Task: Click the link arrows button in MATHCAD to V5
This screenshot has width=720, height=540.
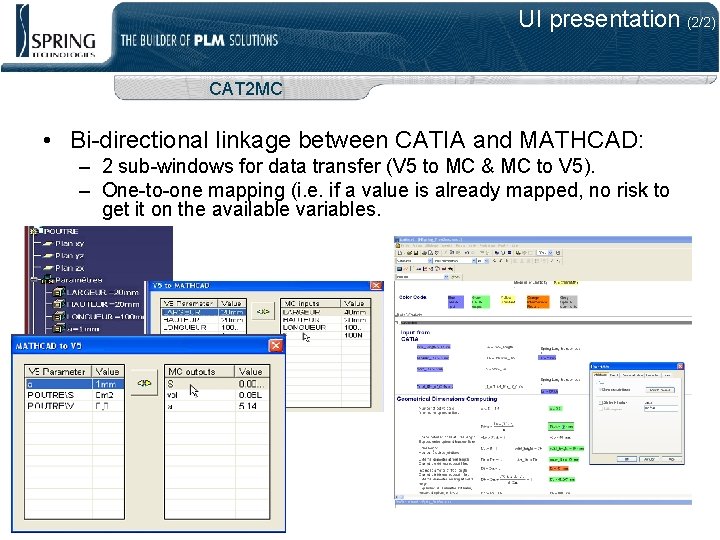Action: click(x=144, y=382)
